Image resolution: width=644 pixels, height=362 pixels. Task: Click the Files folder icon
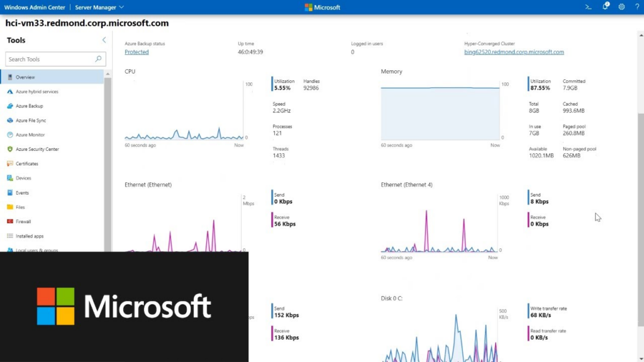tap(10, 207)
